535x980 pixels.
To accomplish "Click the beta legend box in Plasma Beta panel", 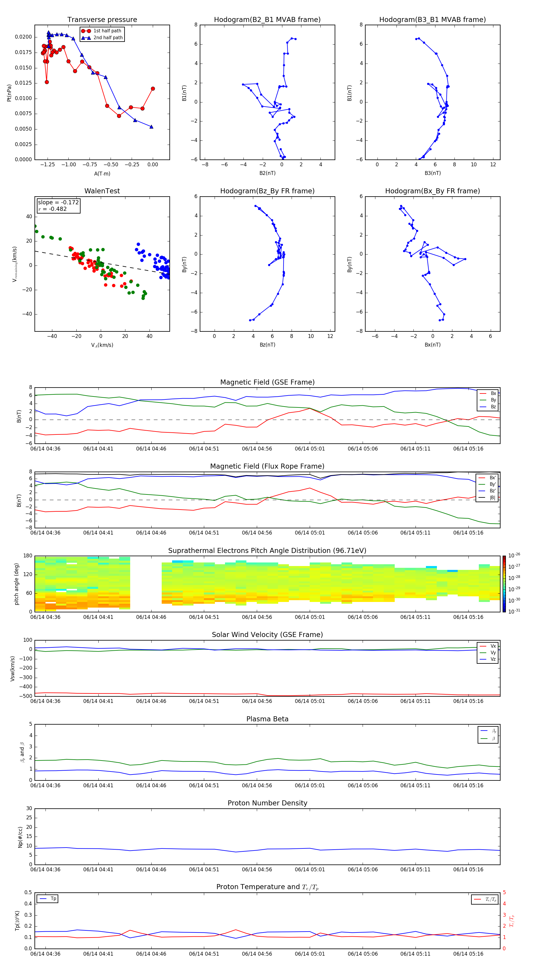I will (488, 735).
